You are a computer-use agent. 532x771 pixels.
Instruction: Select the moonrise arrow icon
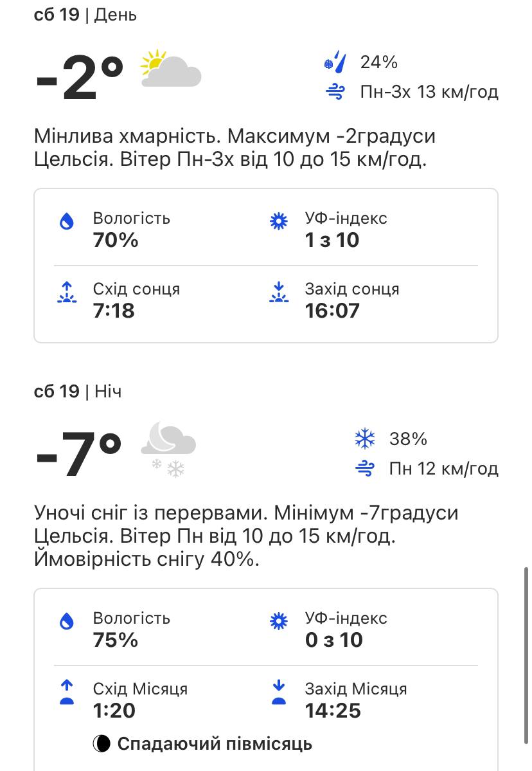tap(67, 693)
